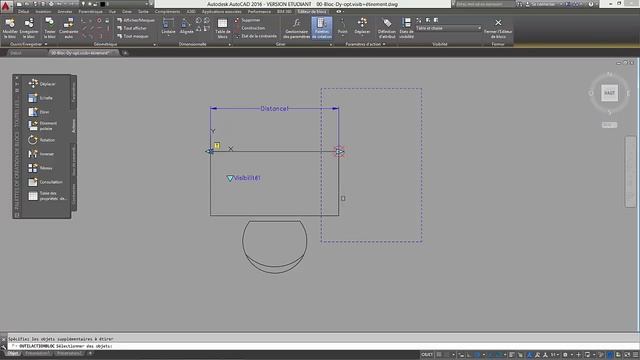Select Inverser action in palette
Viewport: 640px width, 360px height.
[x=41, y=154]
